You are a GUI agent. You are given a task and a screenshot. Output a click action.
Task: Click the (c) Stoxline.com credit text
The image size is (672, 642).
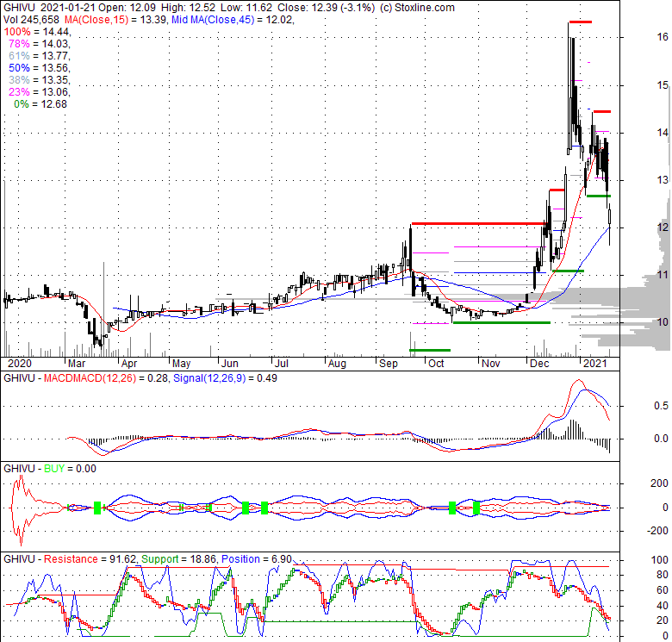click(x=418, y=8)
